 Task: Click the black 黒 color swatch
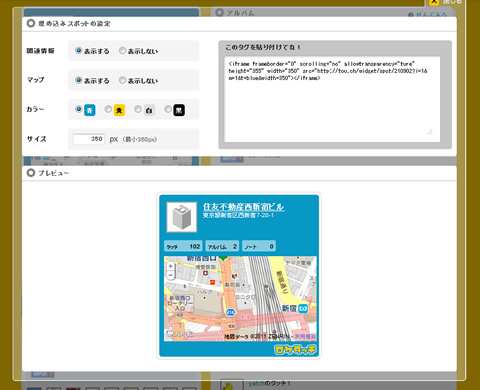pos(179,110)
